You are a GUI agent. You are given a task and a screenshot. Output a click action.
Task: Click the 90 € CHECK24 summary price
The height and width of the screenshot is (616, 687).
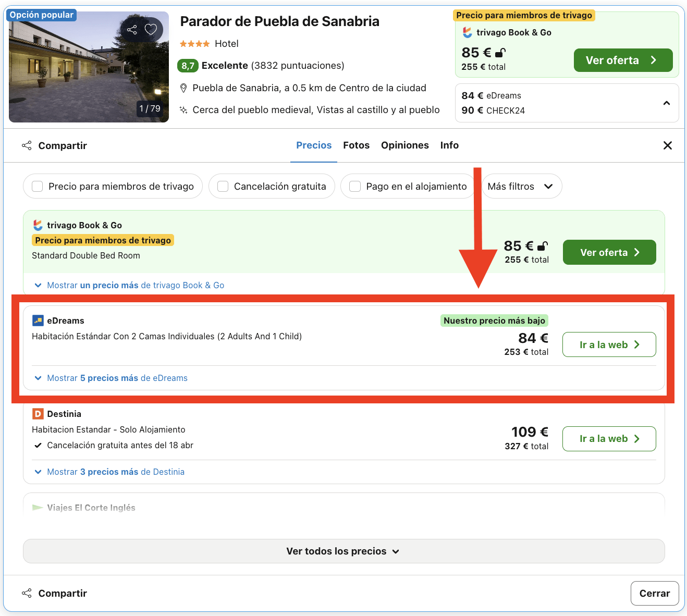click(493, 110)
